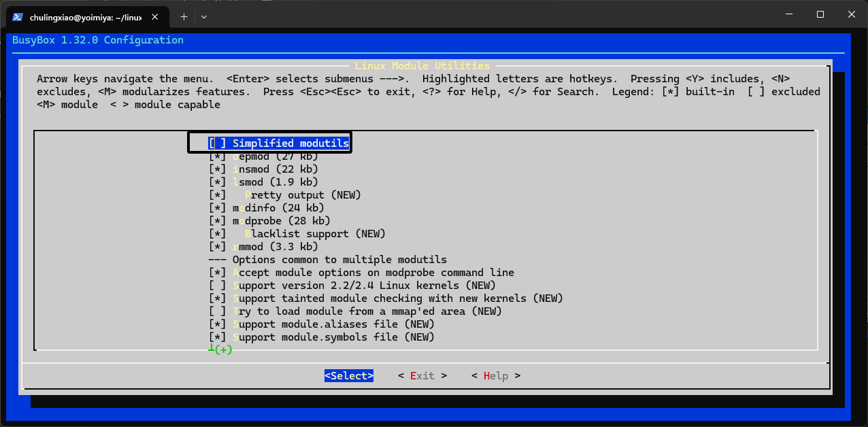Toggle Support version 2.2/2.4 Linux kernels

[352, 286]
